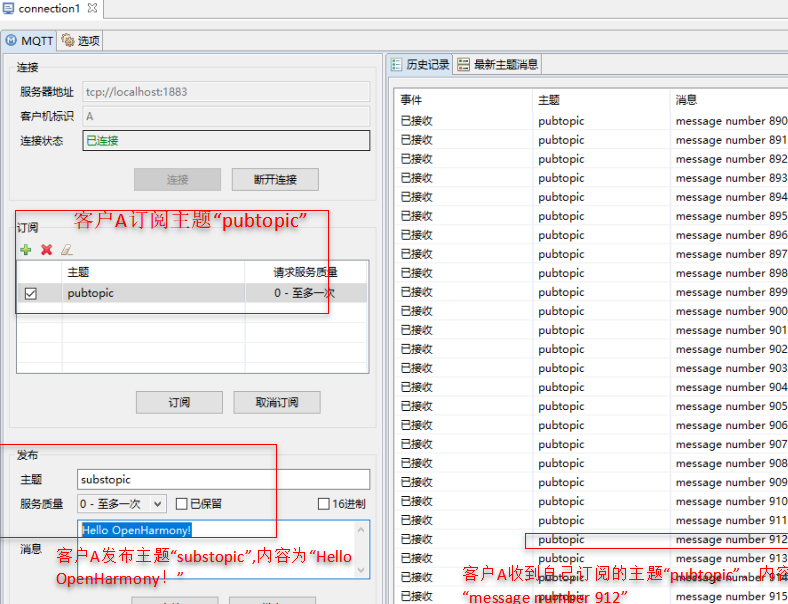Viewport: 788px width, 604px height.
Task: Add a new subscription with green plus
Action: coord(26,249)
